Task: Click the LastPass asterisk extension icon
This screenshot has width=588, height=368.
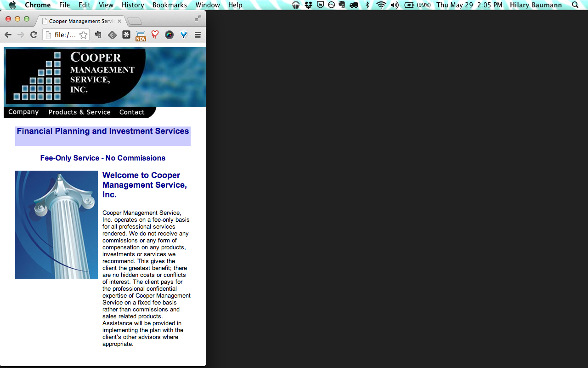Action: click(126, 35)
